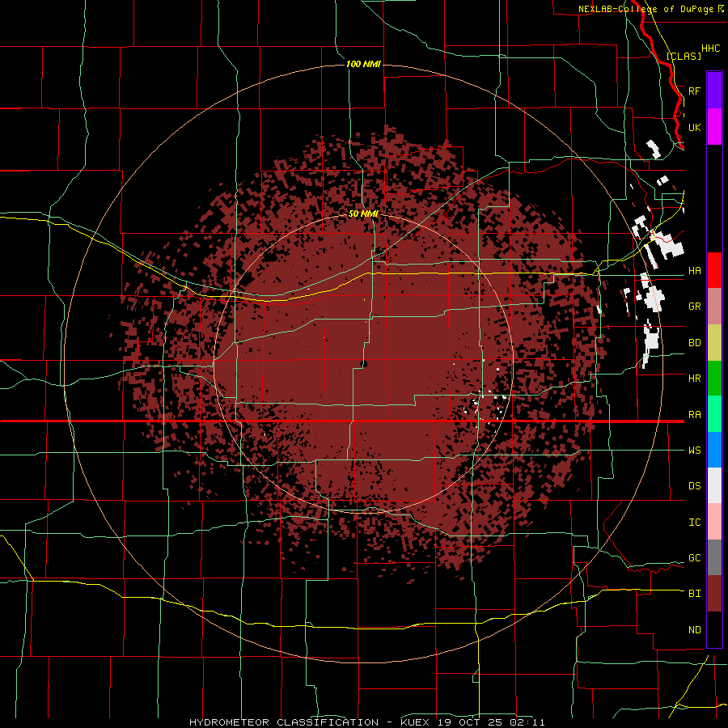Click the WS blue legend color swatch
This screenshot has height=728, width=728.
[714, 450]
